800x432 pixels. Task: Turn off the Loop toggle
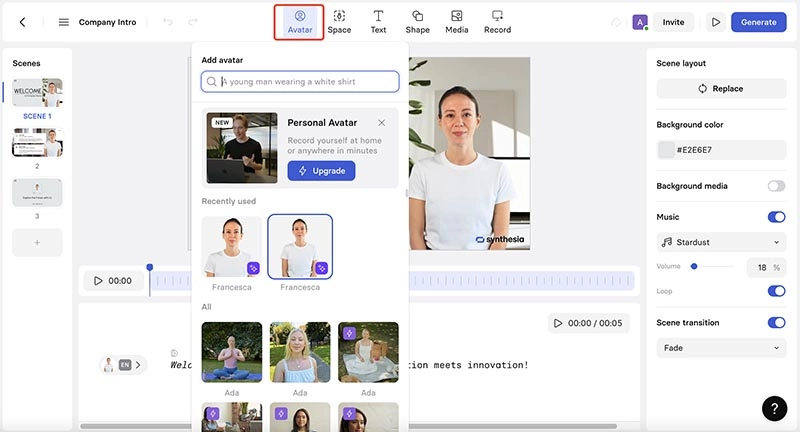coord(775,291)
